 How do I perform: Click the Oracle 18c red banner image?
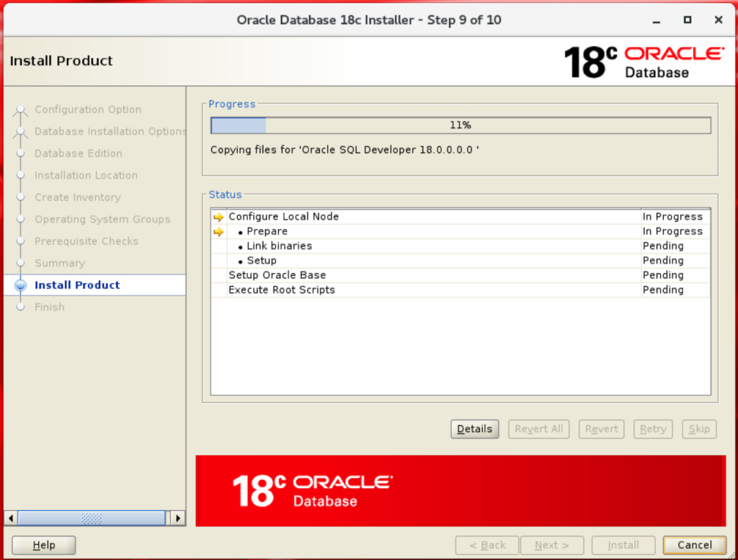(x=461, y=491)
